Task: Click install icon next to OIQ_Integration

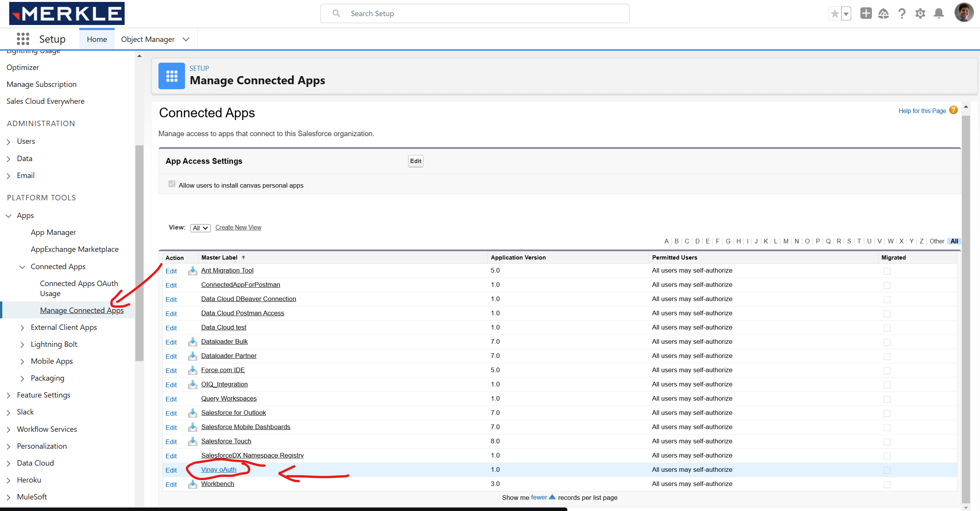Action: 193,384
